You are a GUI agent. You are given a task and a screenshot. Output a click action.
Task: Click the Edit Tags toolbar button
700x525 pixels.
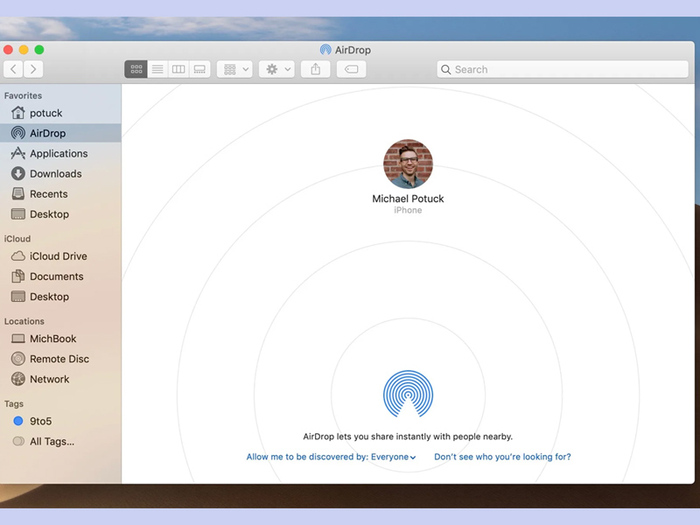pyautogui.click(x=351, y=69)
